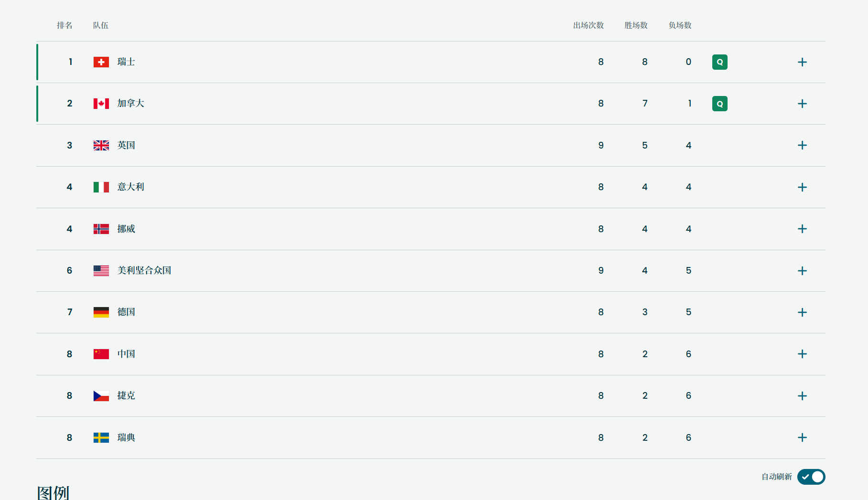The height and width of the screenshot is (500, 868).
Task: Click the United States flag icon
Action: click(101, 270)
